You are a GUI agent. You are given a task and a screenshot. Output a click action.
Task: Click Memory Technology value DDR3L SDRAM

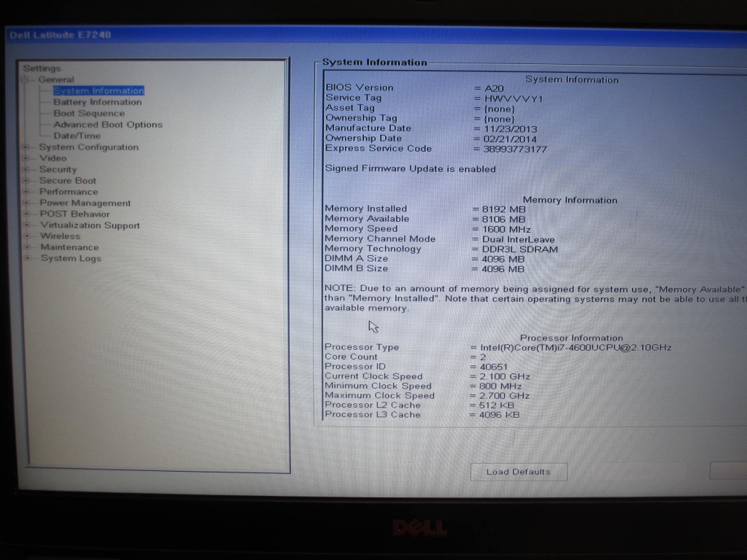click(519, 249)
